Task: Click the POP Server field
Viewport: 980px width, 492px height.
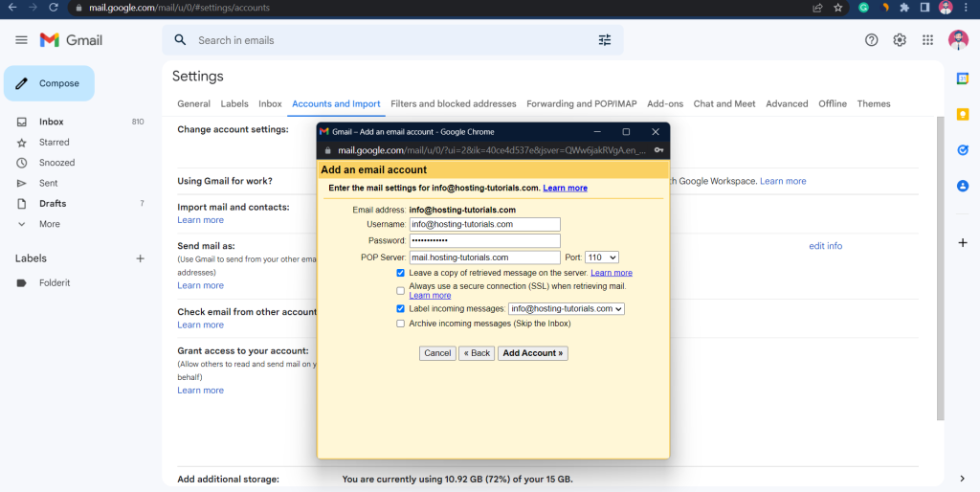Action: [x=484, y=257]
